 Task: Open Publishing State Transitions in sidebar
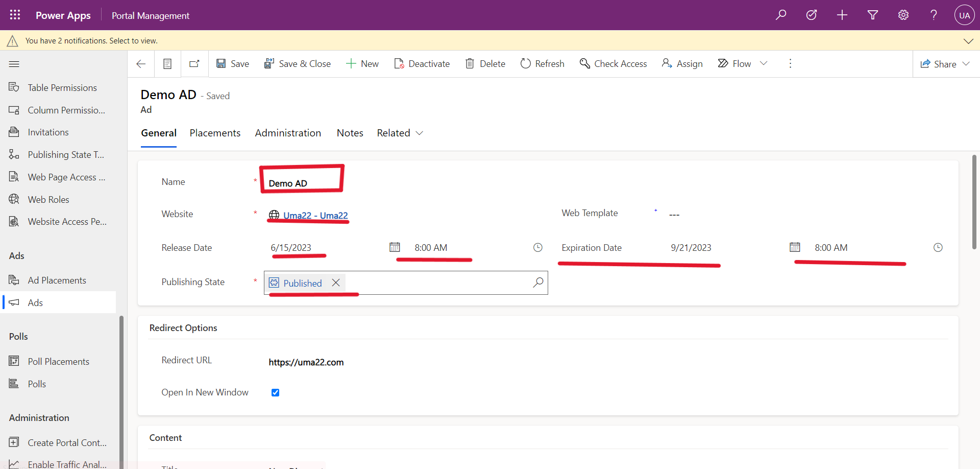(59, 155)
